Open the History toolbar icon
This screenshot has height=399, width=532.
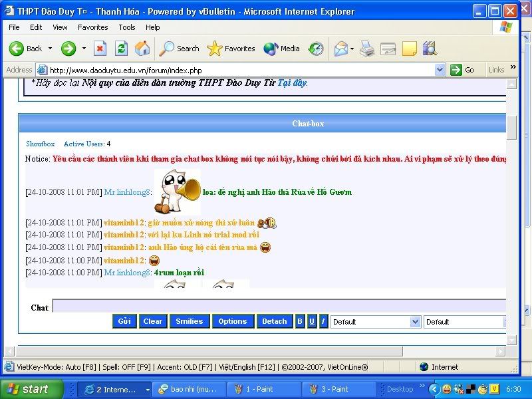[316, 49]
